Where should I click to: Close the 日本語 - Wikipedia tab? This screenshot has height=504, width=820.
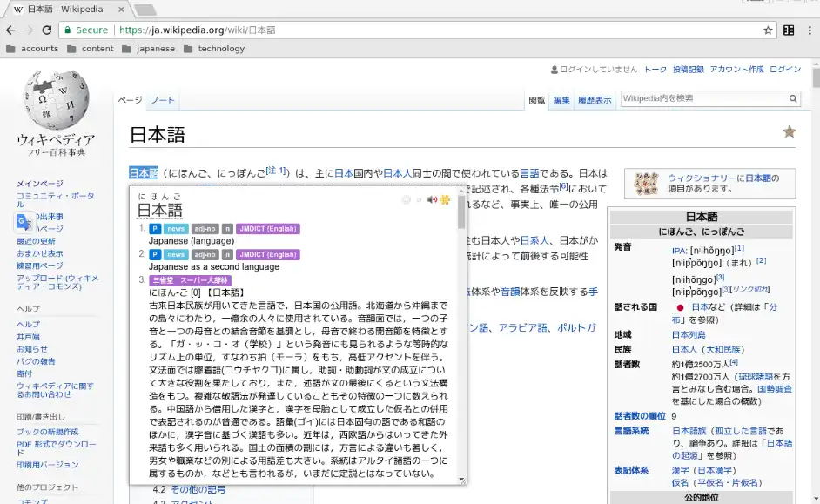point(121,10)
